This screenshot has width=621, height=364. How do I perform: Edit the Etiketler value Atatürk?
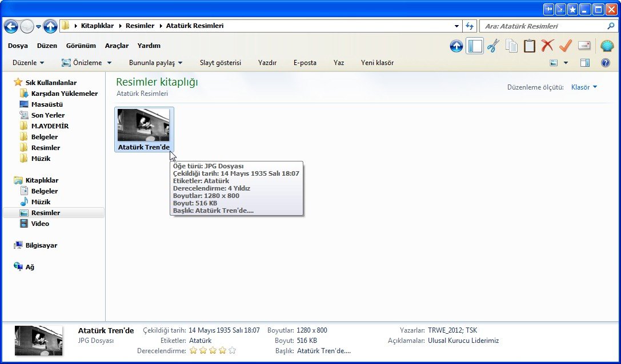click(x=201, y=341)
